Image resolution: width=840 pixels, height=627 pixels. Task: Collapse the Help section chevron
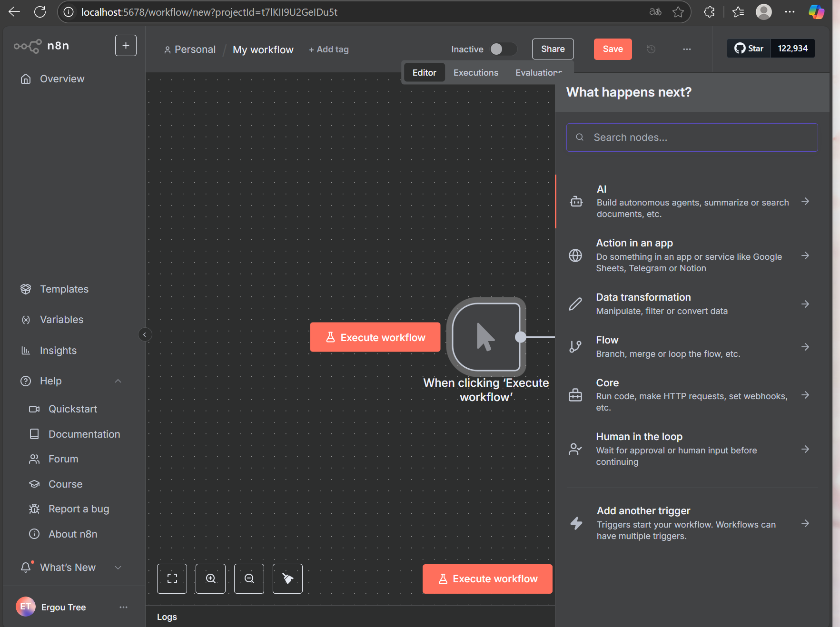(118, 381)
